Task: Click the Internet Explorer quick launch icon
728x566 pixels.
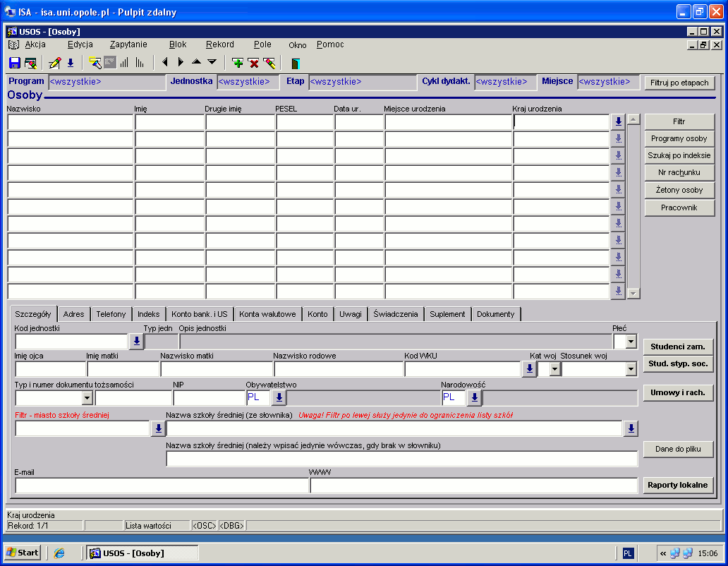Action: click(59, 553)
